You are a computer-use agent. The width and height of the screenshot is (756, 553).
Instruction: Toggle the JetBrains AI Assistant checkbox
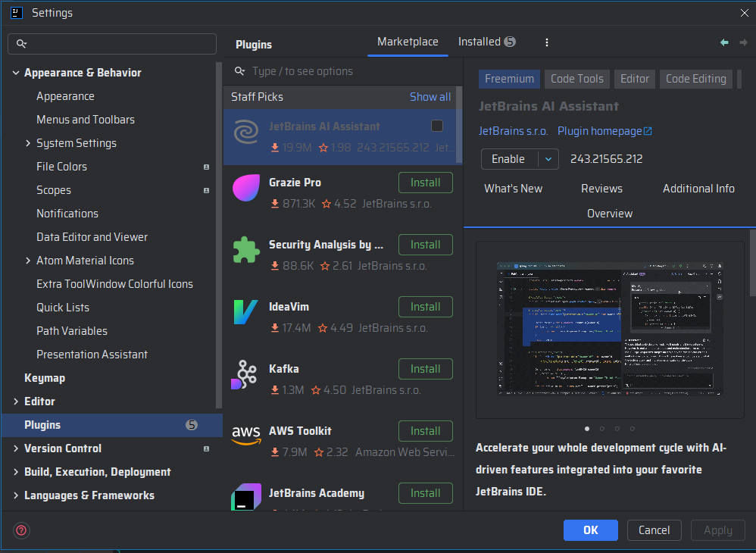pyautogui.click(x=437, y=126)
